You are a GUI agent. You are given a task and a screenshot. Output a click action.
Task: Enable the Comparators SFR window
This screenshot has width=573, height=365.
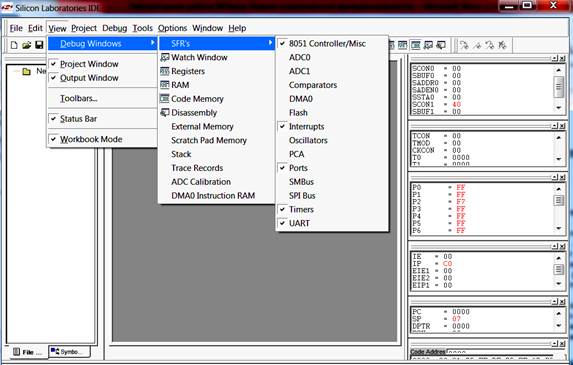click(x=332, y=85)
